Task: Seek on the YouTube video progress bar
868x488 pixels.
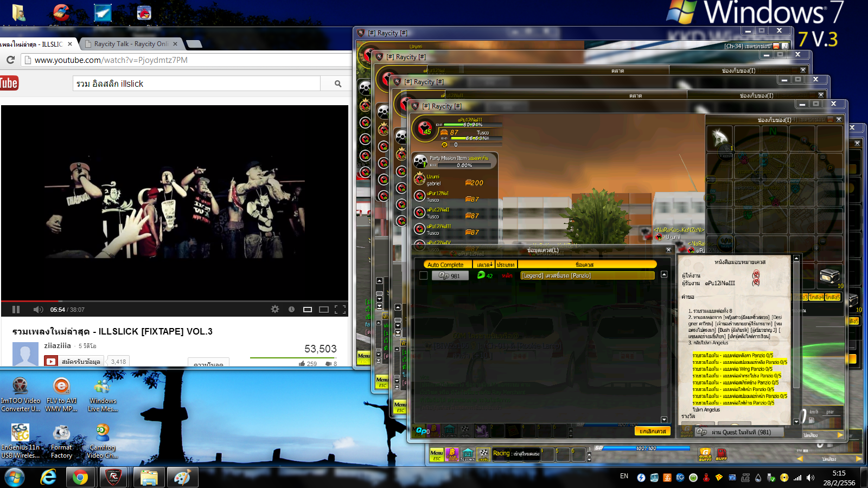Action: point(174,301)
